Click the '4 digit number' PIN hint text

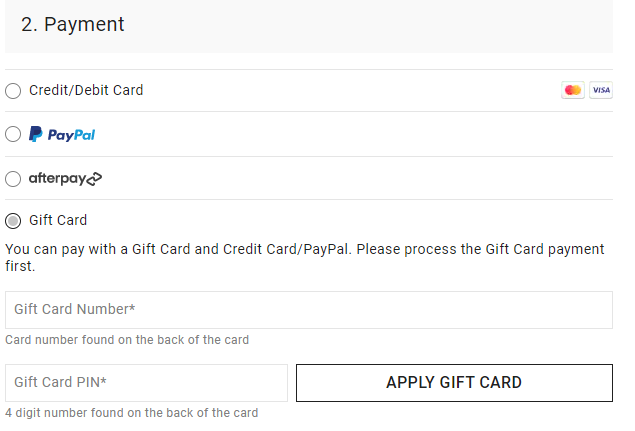pyautogui.click(x=131, y=413)
